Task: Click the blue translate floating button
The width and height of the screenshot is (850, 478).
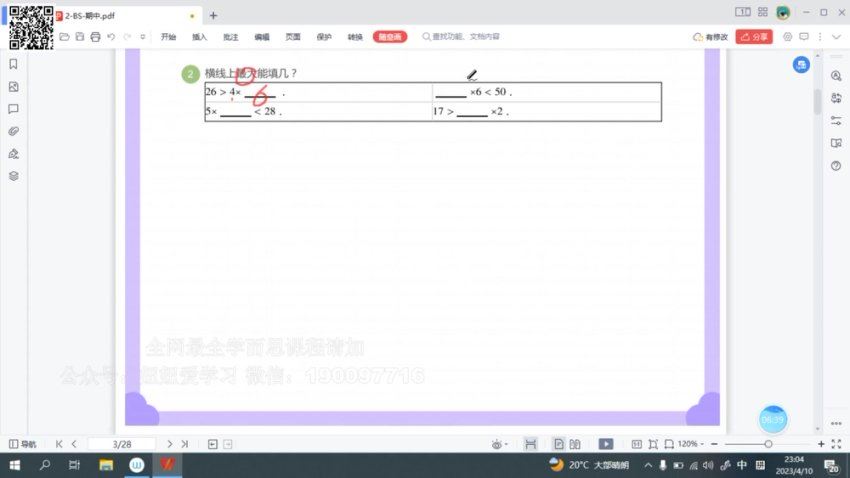Action: tap(801, 64)
